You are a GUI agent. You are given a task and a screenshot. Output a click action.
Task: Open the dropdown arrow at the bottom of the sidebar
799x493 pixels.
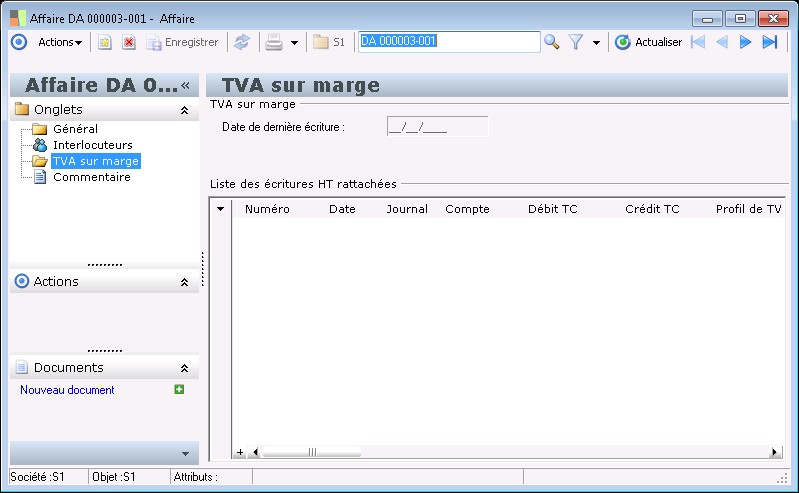pyautogui.click(x=185, y=454)
